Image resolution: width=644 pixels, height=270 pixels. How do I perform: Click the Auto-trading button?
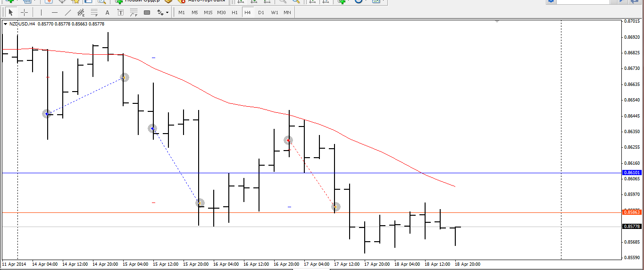201,1
